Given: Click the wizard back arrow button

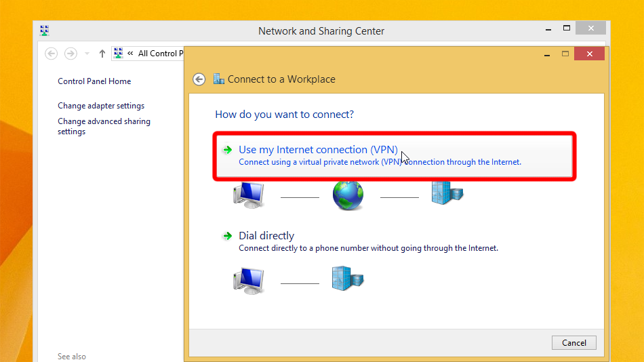Looking at the screenshot, I should [x=199, y=79].
